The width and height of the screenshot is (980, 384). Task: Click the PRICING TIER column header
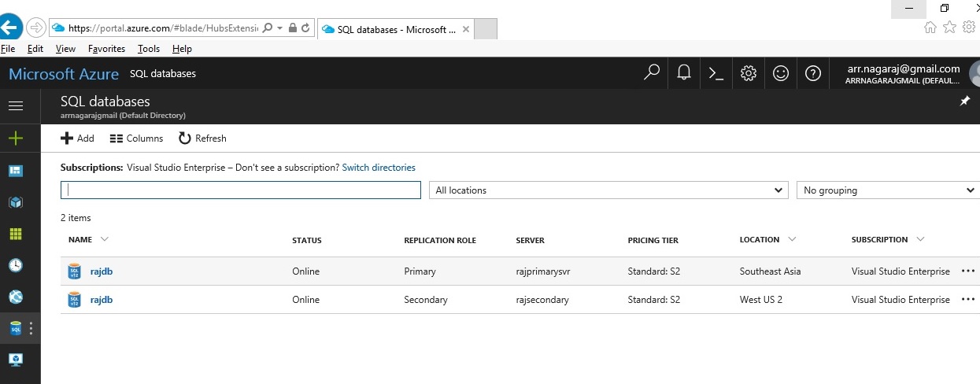(x=653, y=240)
